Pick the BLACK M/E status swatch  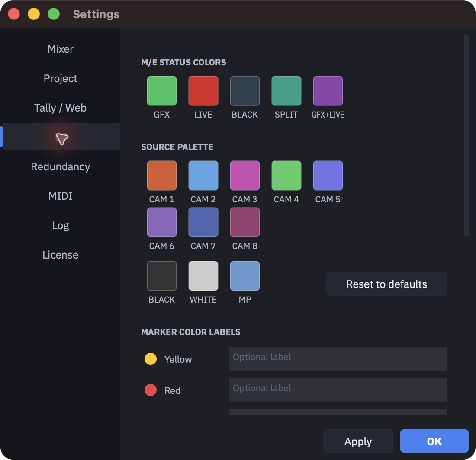point(245,91)
